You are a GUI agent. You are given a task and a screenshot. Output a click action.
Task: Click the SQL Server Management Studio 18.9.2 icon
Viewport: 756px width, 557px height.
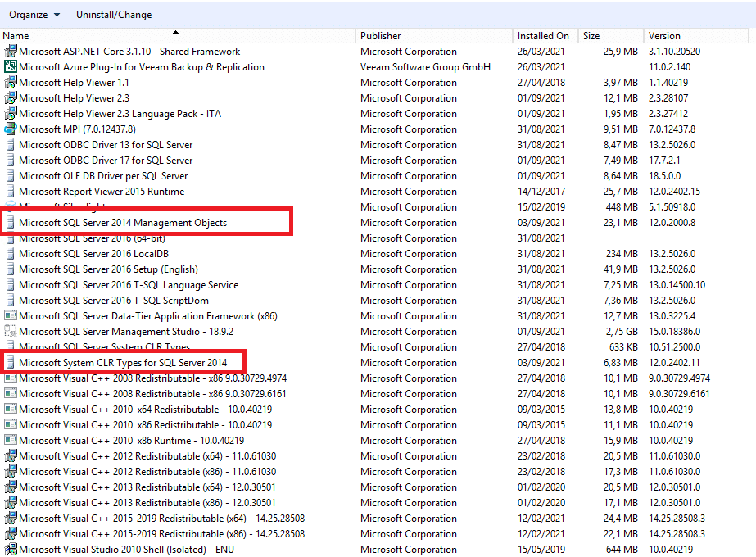10,331
